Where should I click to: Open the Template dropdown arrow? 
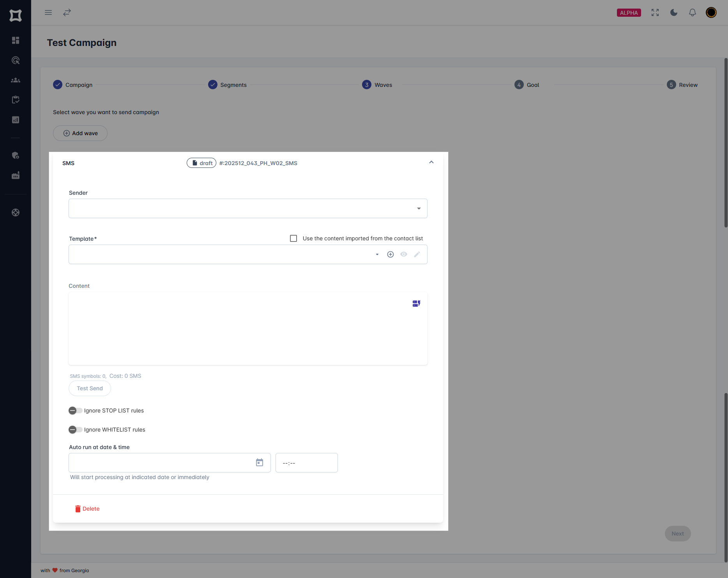pos(376,254)
